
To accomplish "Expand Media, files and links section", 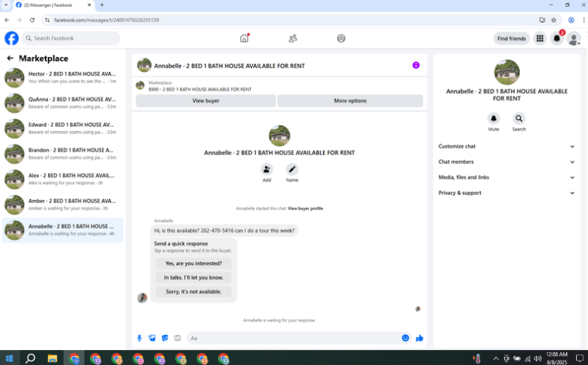I will coord(506,177).
